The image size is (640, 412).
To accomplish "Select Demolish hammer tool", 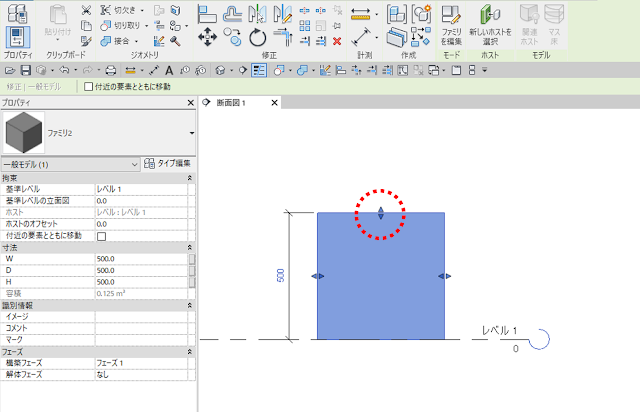I will click(x=176, y=41).
